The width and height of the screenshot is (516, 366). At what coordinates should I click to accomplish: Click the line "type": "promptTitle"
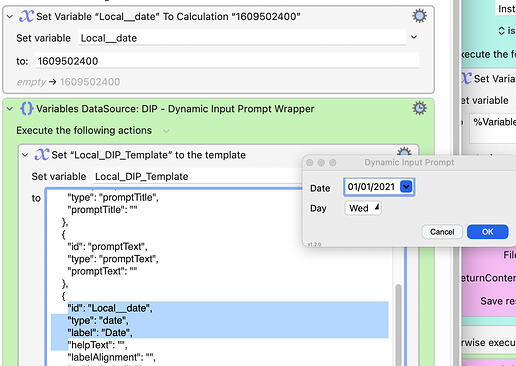click(113, 197)
